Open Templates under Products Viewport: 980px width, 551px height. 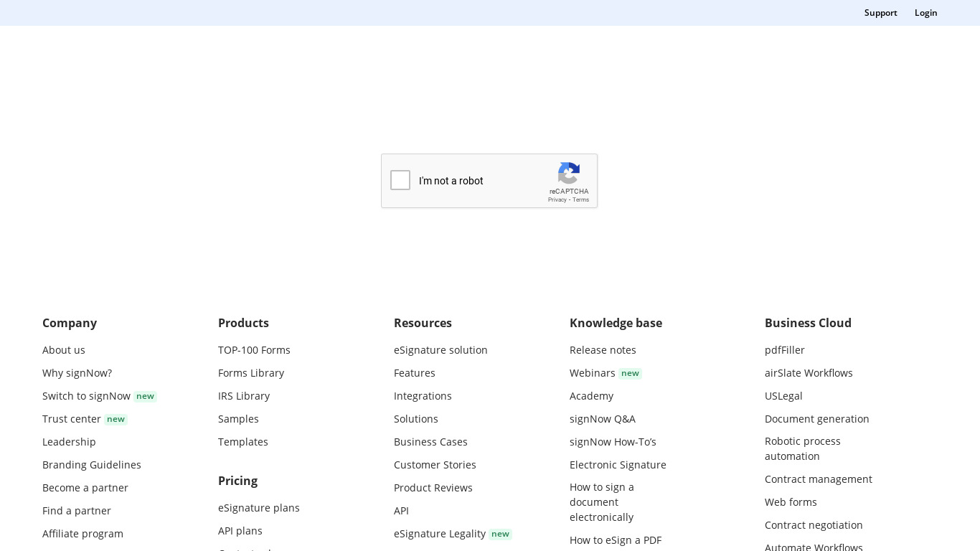click(x=243, y=442)
